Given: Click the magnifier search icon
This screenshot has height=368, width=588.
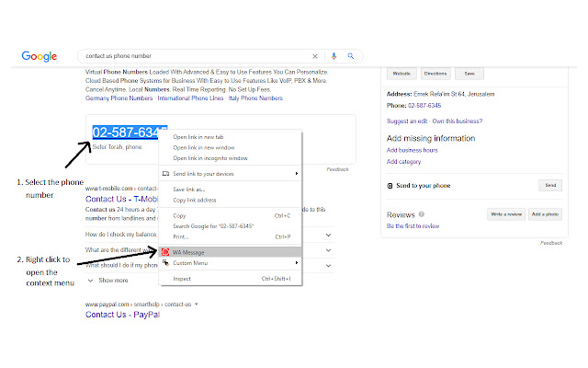Looking at the screenshot, I should 351,56.
